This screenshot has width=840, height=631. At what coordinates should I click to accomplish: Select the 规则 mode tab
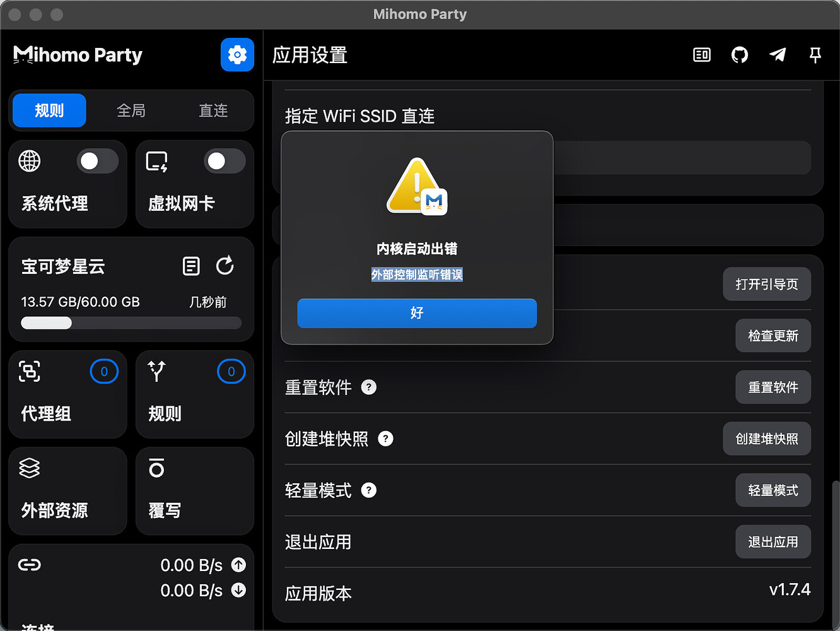49,110
